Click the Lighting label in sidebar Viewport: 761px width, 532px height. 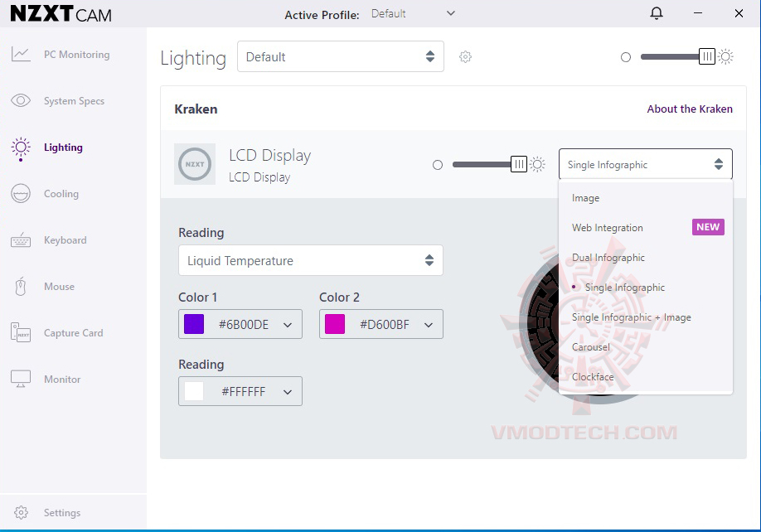coord(63,148)
